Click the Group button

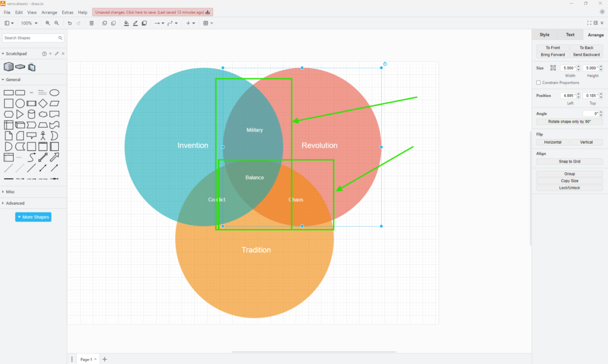569,173
